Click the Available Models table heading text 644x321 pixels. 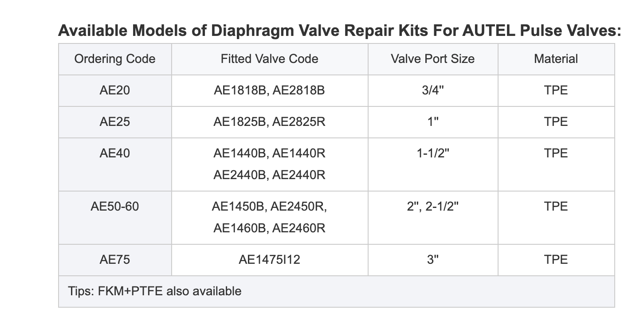[339, 31]
